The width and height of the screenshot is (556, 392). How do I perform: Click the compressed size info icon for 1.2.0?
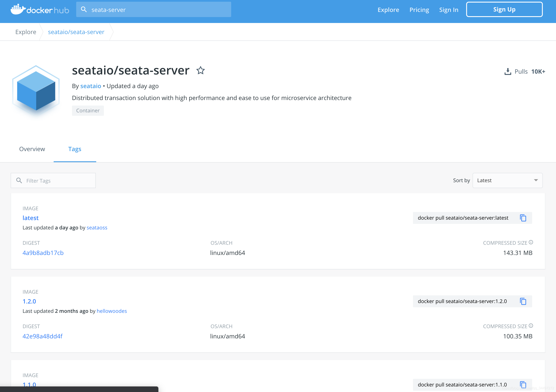point(531,326)
